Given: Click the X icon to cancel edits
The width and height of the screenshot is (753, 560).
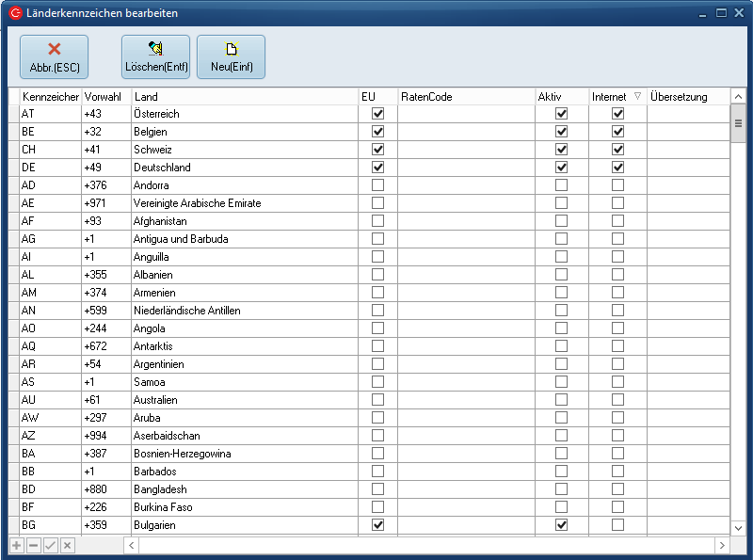Looking at the screenshot, I should pyautogui.click(x=68, y=546).
